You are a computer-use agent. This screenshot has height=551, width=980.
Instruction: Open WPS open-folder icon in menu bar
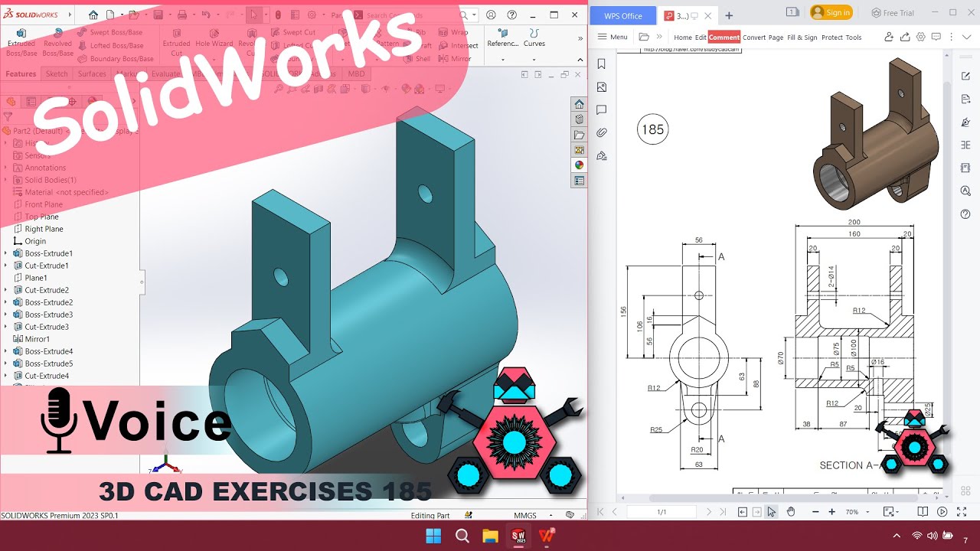[x=644, y=37]
